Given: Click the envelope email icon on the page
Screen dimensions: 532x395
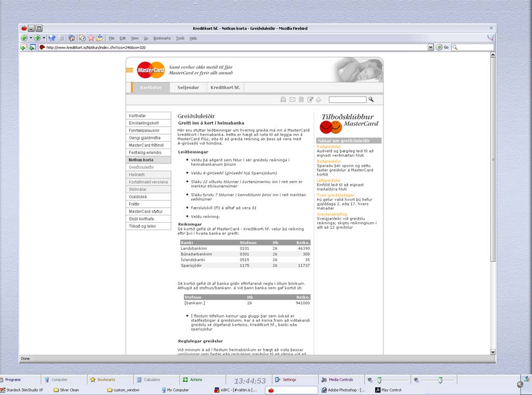Looking at the screenshot, I should click(x=292, y=99).
